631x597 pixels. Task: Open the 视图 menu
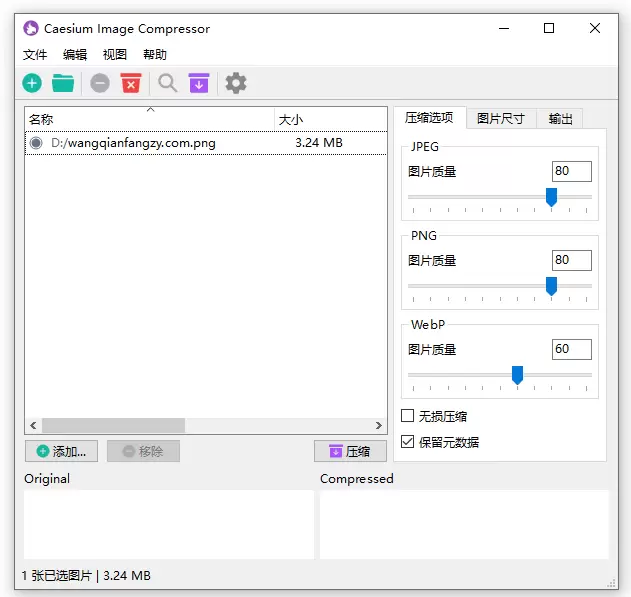115,54
